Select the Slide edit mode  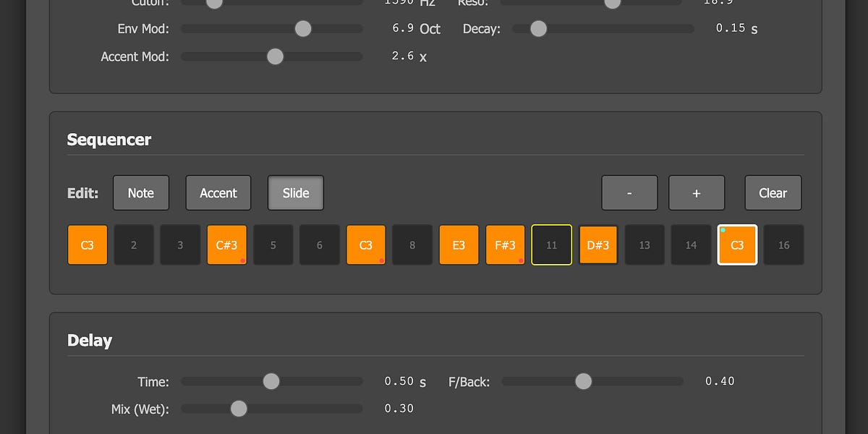pyautogui.click(x=296, y=193)
